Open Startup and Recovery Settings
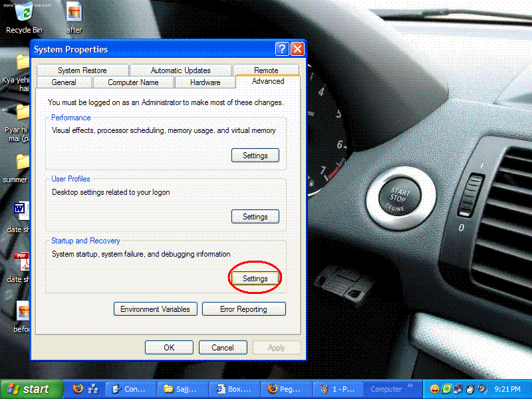 [255, 278]
